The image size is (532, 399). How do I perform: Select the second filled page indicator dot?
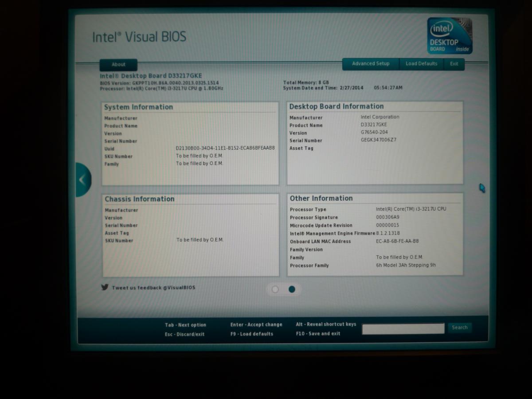(x=292, y=289)
